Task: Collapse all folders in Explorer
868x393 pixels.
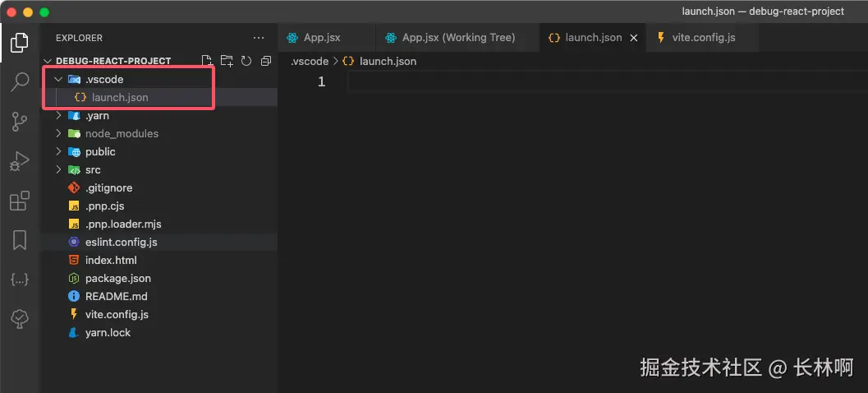Action: [x=265, y=61]
